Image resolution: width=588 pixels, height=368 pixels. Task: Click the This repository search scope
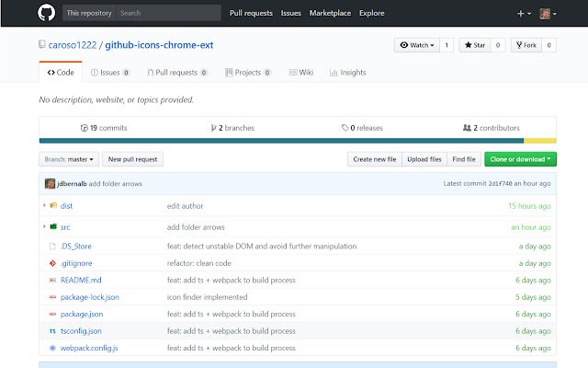coord(89,13)
